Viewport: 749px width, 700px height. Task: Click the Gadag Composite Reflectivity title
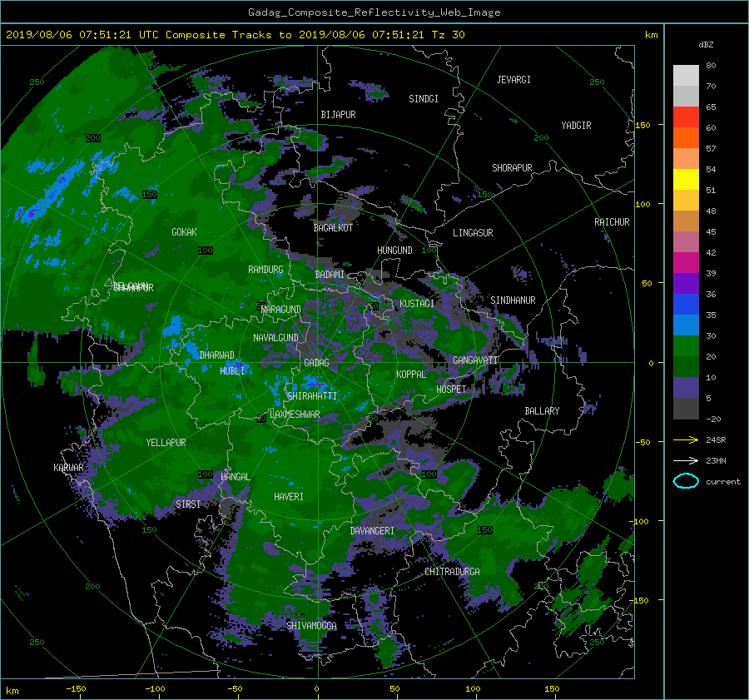tap(374, 12)
